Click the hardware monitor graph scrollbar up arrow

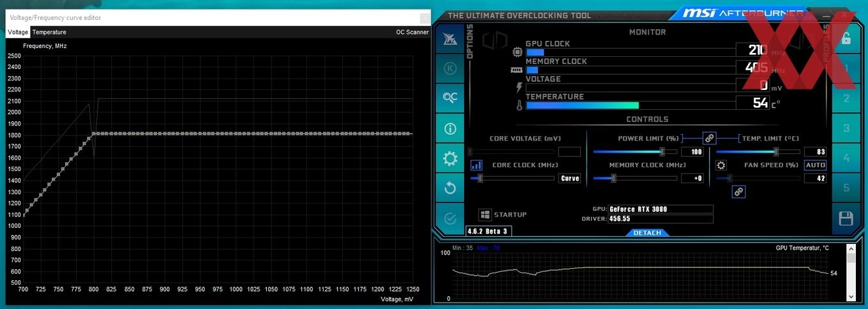click(851, 248)
